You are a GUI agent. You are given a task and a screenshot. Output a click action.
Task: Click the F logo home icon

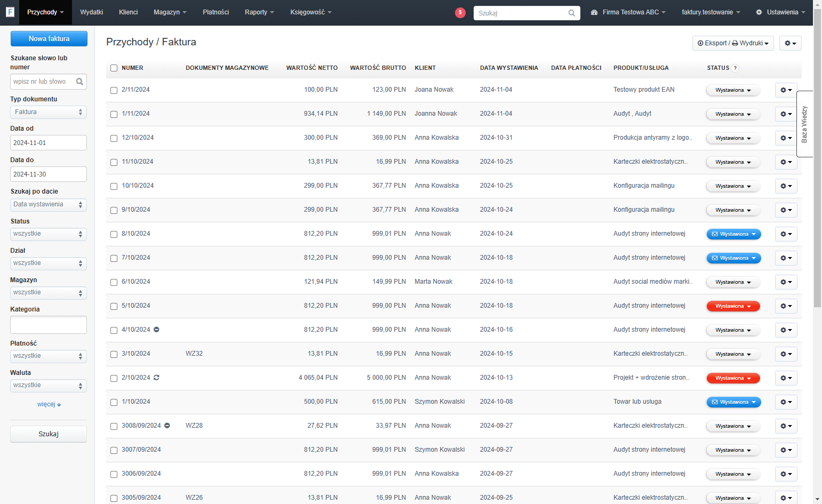[x=10, y=12]
